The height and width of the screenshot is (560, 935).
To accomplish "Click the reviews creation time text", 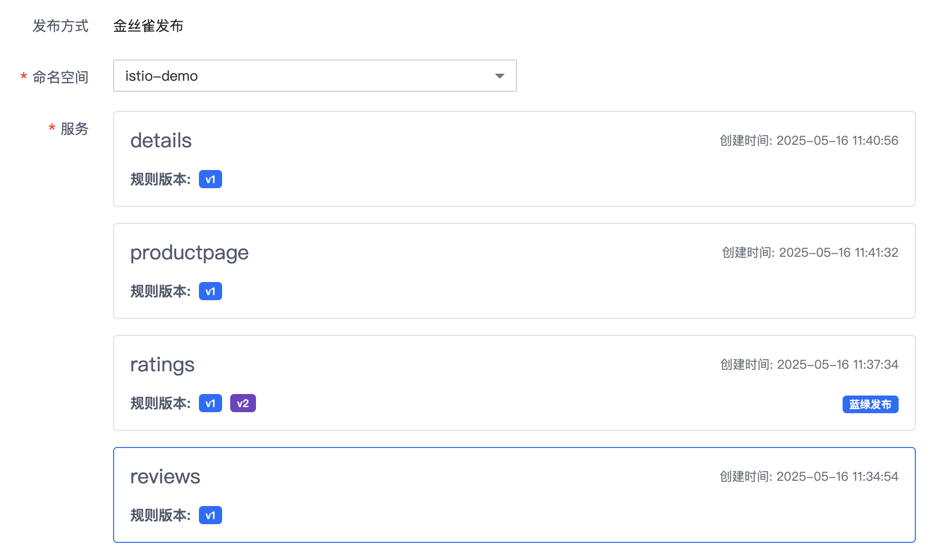I will [x=809, y=477].
